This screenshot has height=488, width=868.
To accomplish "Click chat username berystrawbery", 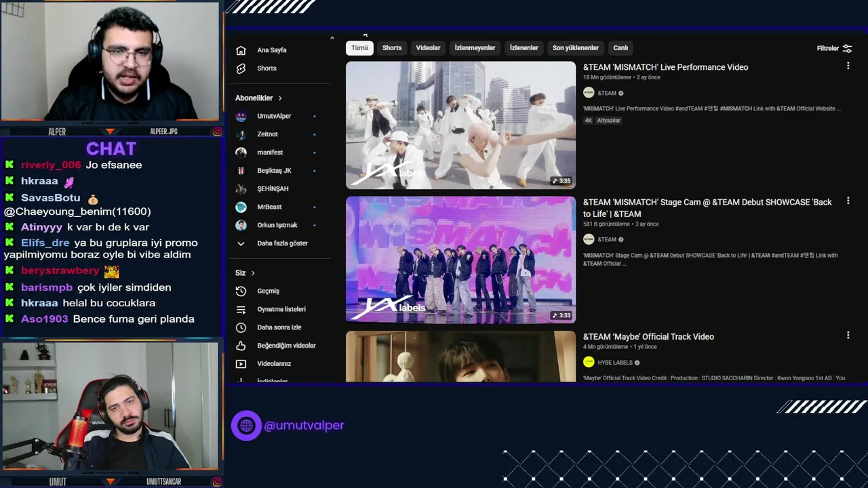I will [60, 271].
